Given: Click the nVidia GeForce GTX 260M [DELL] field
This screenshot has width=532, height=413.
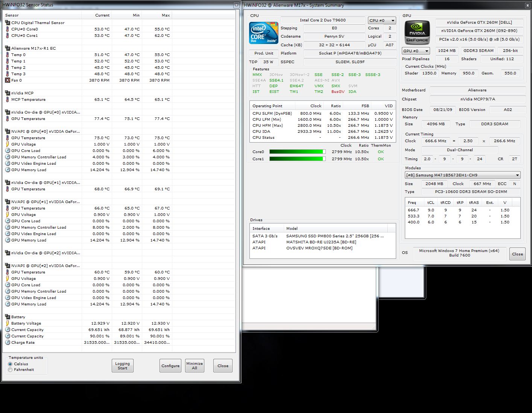Looking at the screenshot, I should click(479, 22).
